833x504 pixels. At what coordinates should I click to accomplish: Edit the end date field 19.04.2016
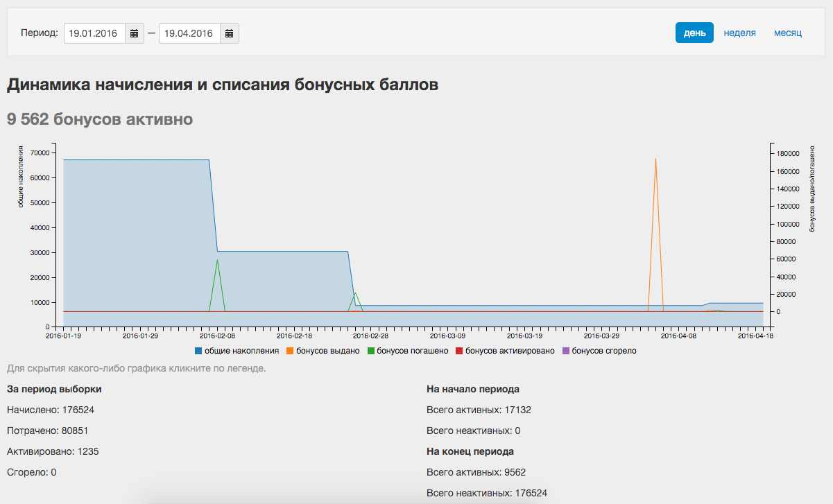190,33
